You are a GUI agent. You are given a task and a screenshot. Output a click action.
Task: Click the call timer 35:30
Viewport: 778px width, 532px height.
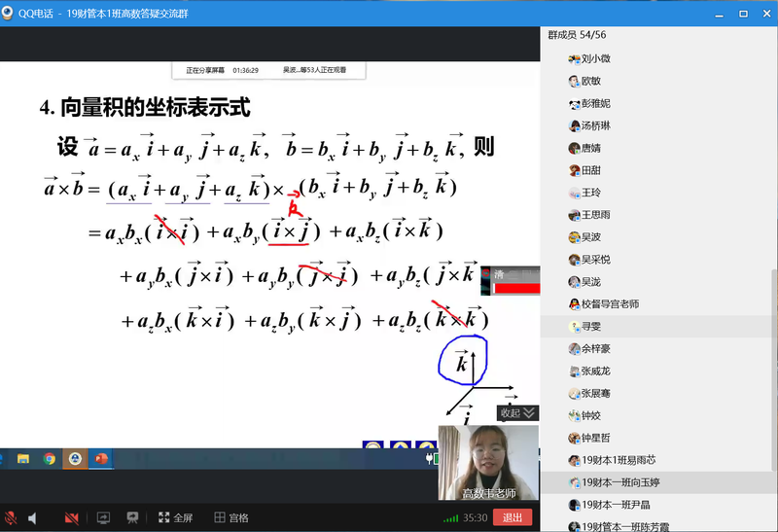coord(475,518)
